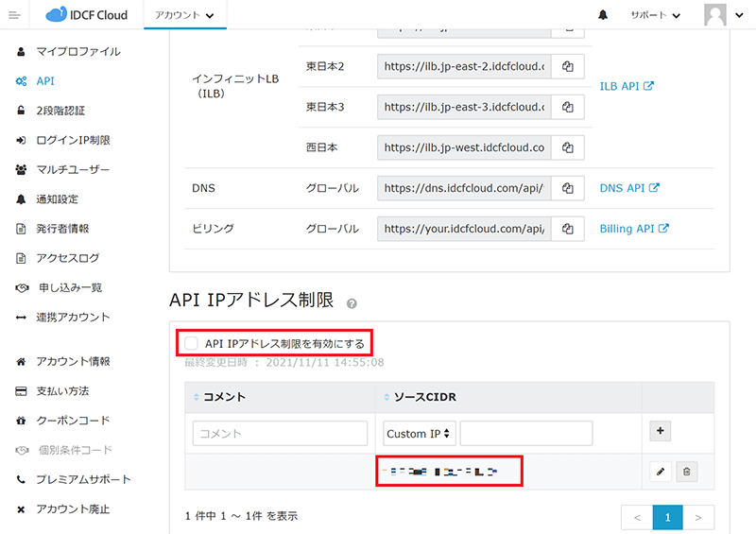Open the サポート dropdown
The image size is (756, 534).
(x=655, y=15)
